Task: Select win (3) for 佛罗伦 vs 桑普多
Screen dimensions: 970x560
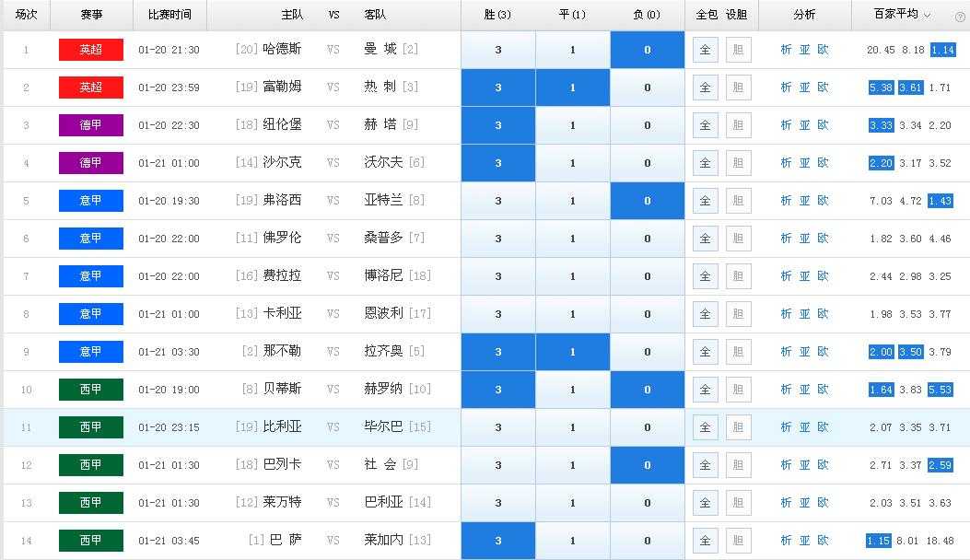Action: pos(498,239)
